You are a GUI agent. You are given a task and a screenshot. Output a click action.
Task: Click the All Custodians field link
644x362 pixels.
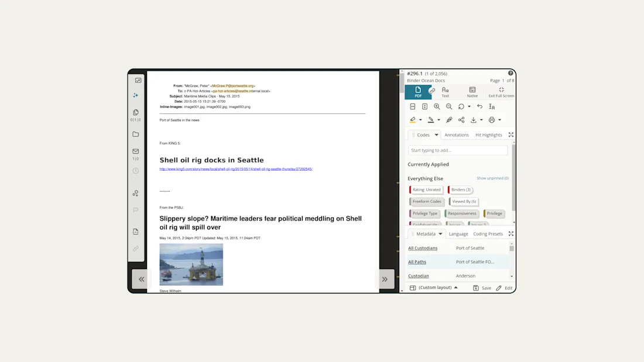423,249
